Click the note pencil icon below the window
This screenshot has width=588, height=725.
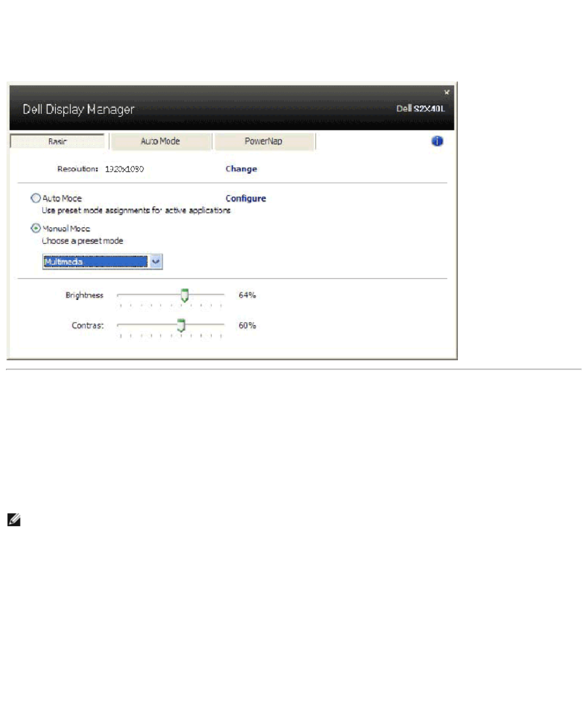14,520
